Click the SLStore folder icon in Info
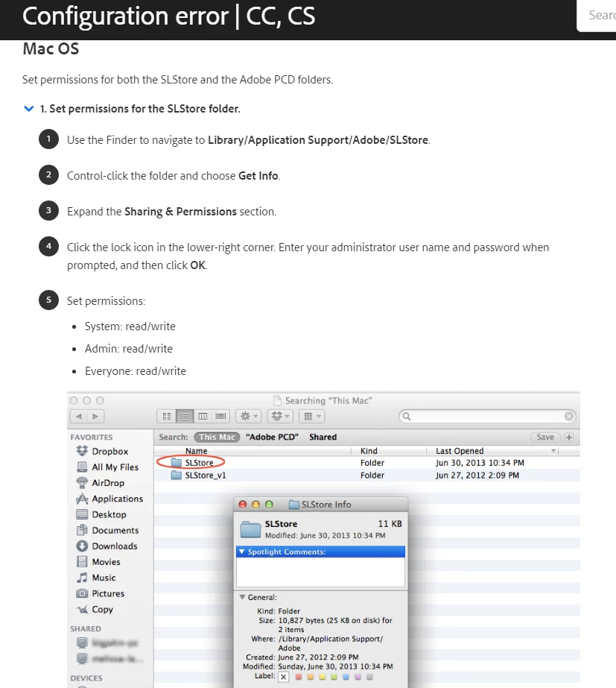The height and width of the screenshot is (688, 616). tap(251, 529)
